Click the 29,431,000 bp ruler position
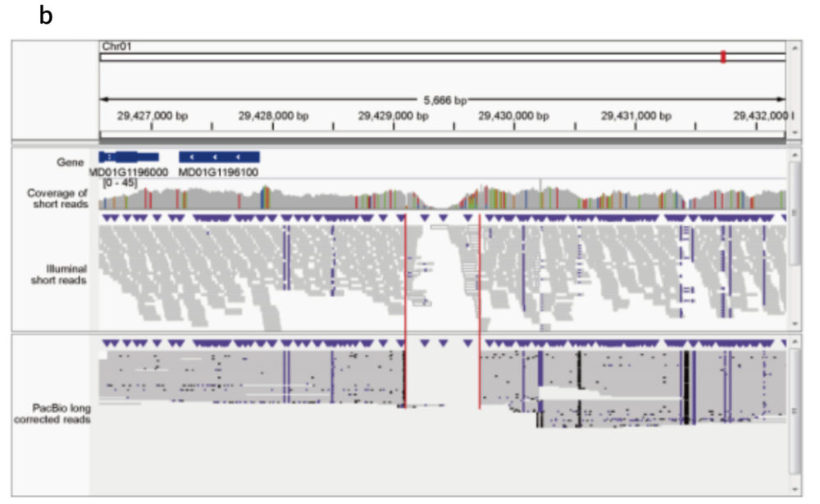 [635, 116]
